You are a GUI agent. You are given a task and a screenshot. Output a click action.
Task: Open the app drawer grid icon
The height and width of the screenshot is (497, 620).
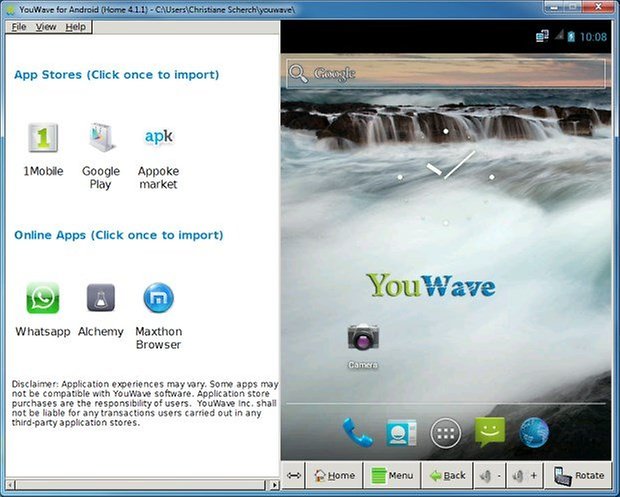click(446, 433)
